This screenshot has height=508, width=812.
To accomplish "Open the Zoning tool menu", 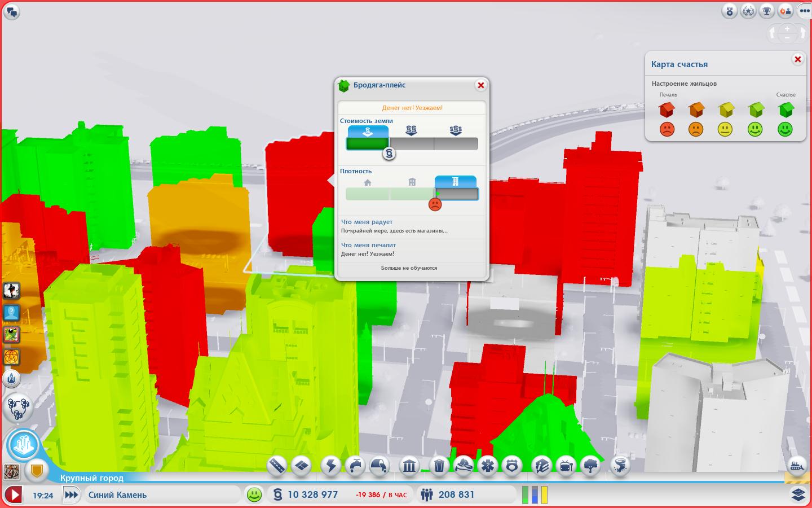I will point(302,466).
